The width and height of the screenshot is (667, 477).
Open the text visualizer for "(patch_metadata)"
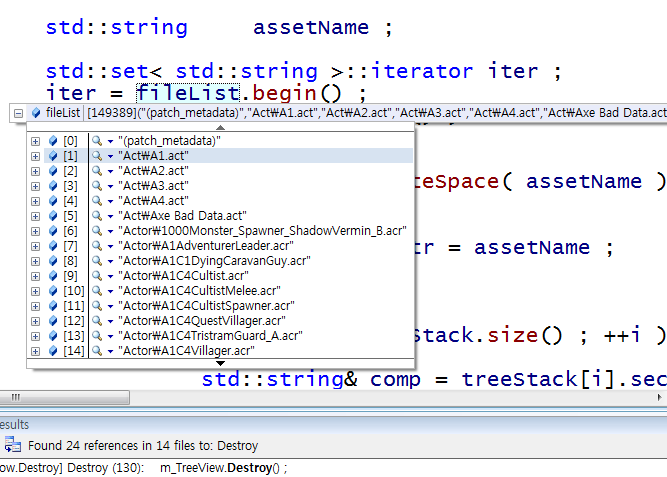97,140
